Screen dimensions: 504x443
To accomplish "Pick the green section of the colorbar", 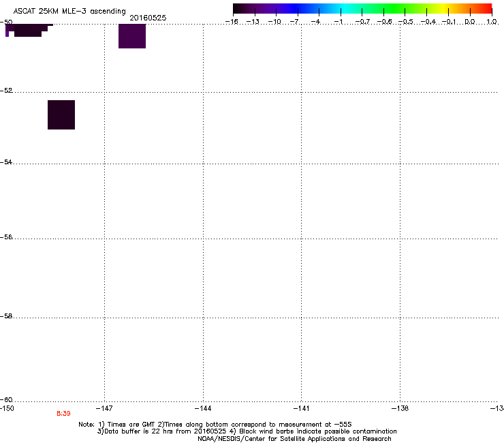I will pyautogui.click(x=395, y=8).
